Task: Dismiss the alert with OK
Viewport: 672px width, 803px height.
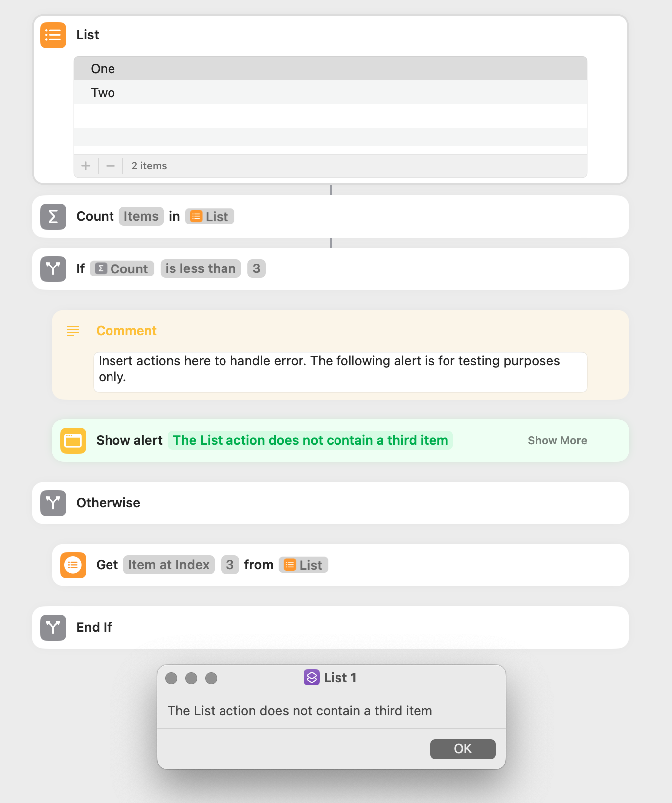Action: [463, 749]
